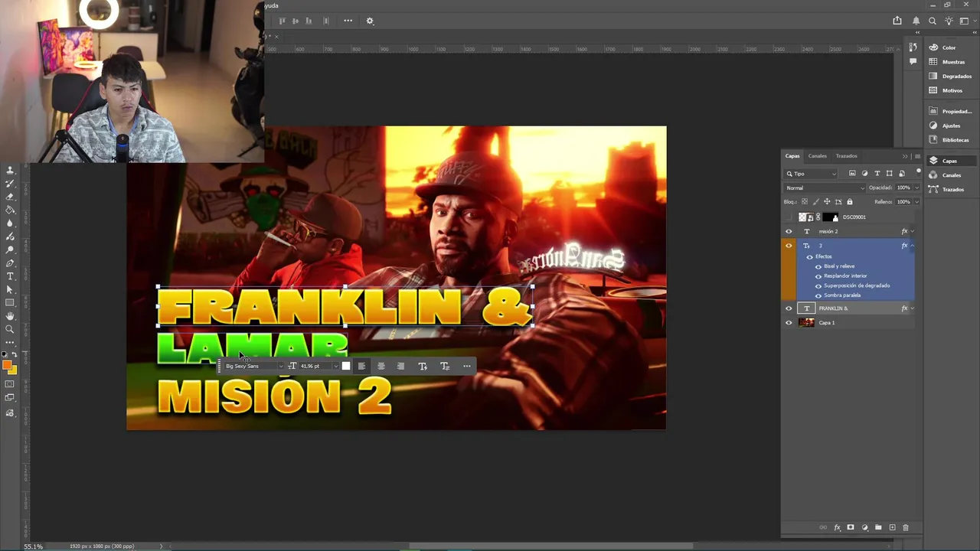Hide layer 3 with its eye icon

[x=789, y=246]
